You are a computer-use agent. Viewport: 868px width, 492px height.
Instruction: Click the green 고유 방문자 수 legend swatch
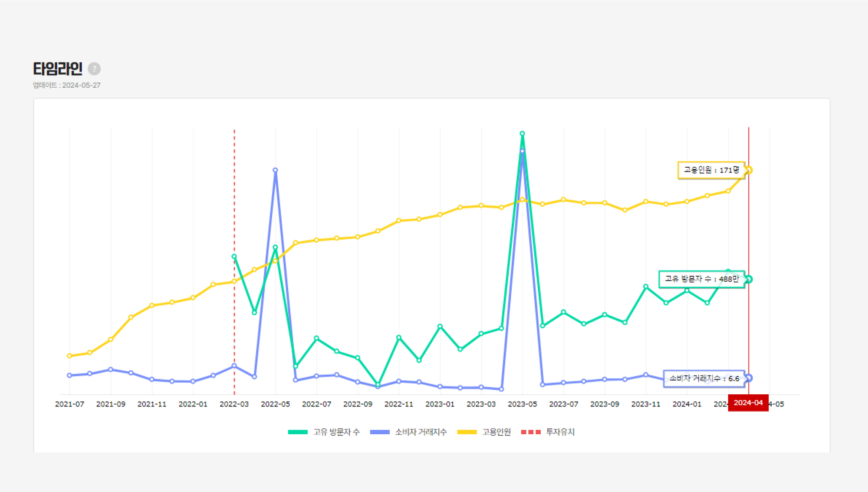point(298,432)
